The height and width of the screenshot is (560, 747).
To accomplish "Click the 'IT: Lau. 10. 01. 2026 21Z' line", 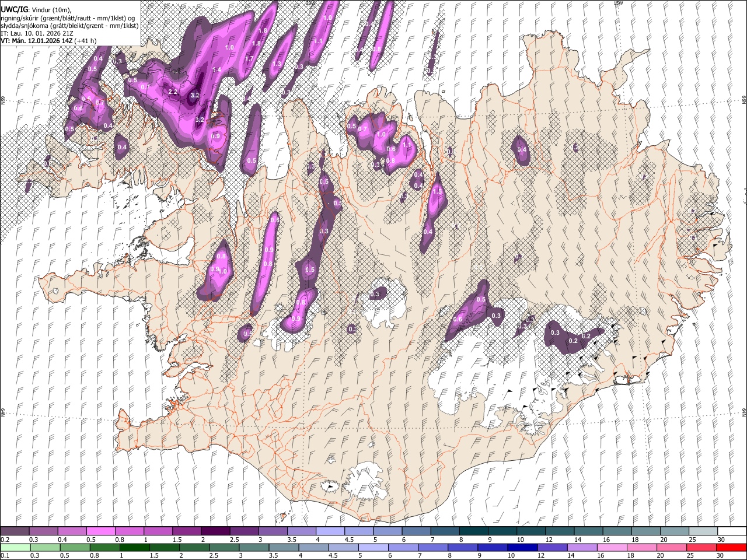I will 36,33.
